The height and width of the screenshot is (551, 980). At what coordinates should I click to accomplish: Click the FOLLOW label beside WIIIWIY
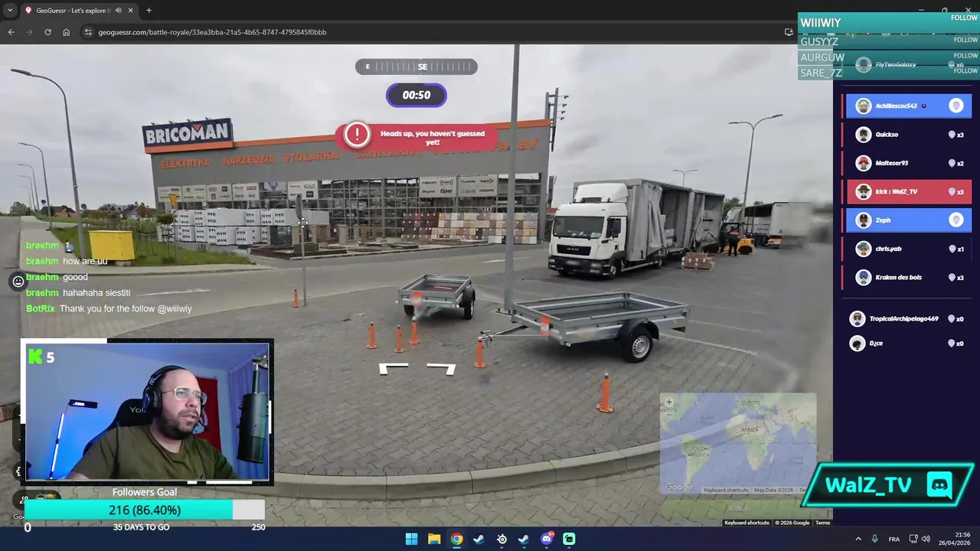click(x=964, y=18)
